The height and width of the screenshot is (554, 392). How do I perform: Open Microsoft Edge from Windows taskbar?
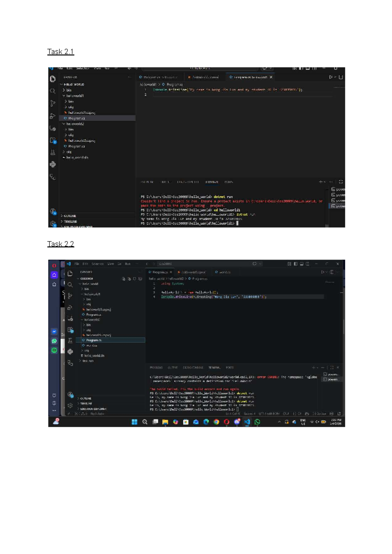click(x=206, y=422)
